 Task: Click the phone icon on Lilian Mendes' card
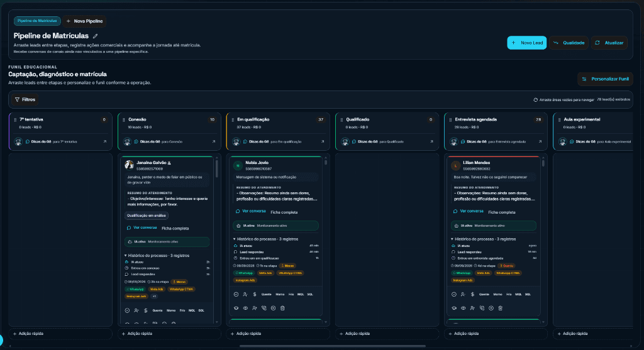point(482,308)
